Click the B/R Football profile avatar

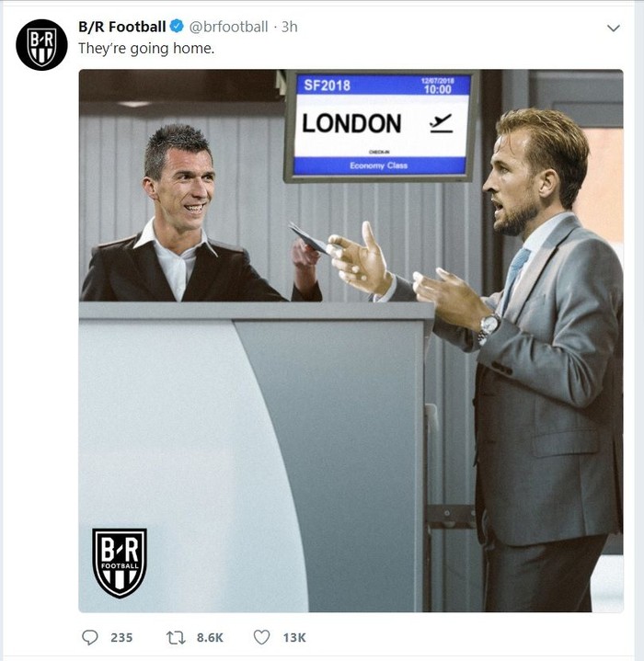click(x=41, y=45)
